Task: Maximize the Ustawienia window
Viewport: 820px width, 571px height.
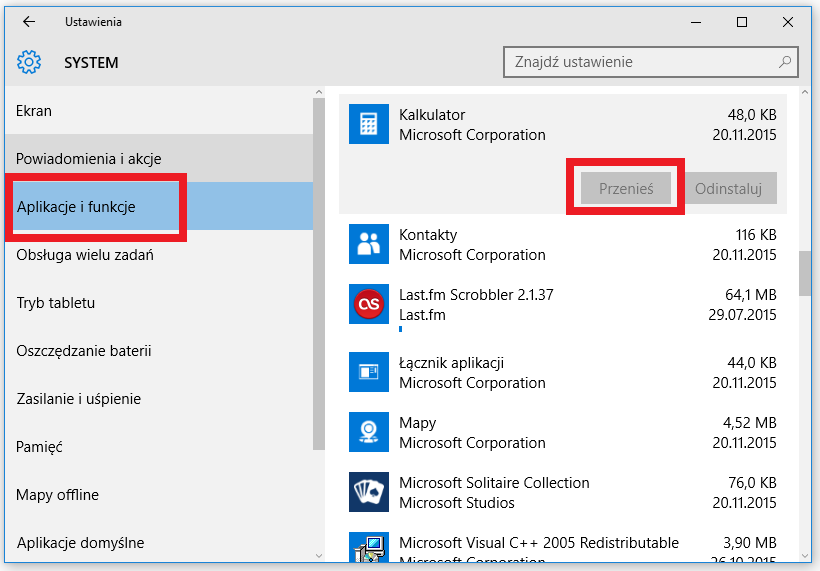Action: (742, 22)
